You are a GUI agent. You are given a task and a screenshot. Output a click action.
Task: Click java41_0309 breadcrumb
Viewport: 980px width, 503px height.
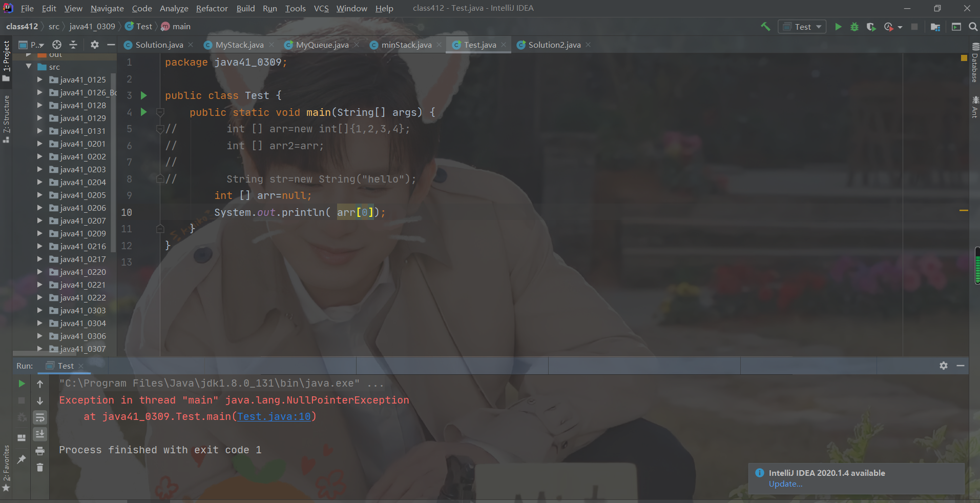92,27
